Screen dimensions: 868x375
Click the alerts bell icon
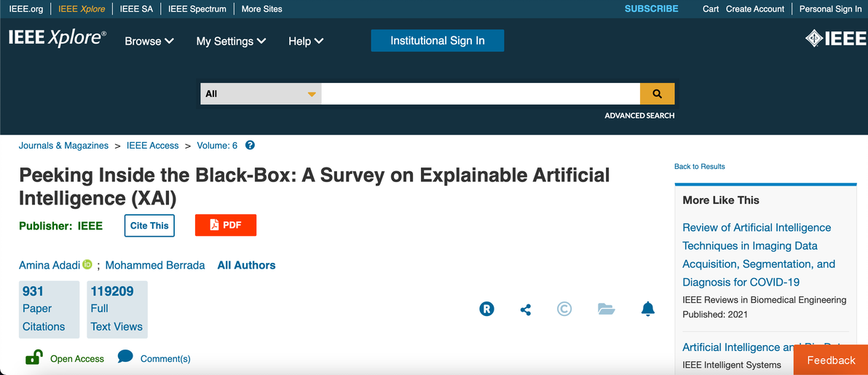coord(647,309)
